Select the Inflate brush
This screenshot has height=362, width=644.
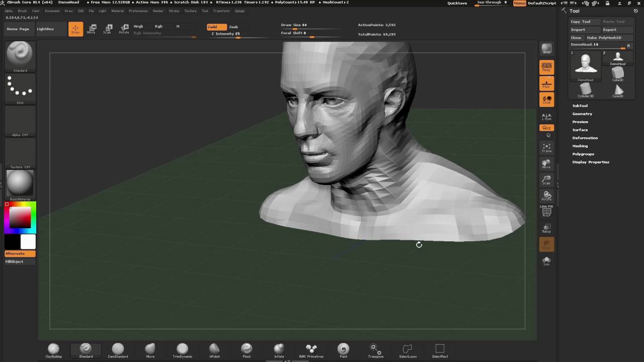point(279,350)
